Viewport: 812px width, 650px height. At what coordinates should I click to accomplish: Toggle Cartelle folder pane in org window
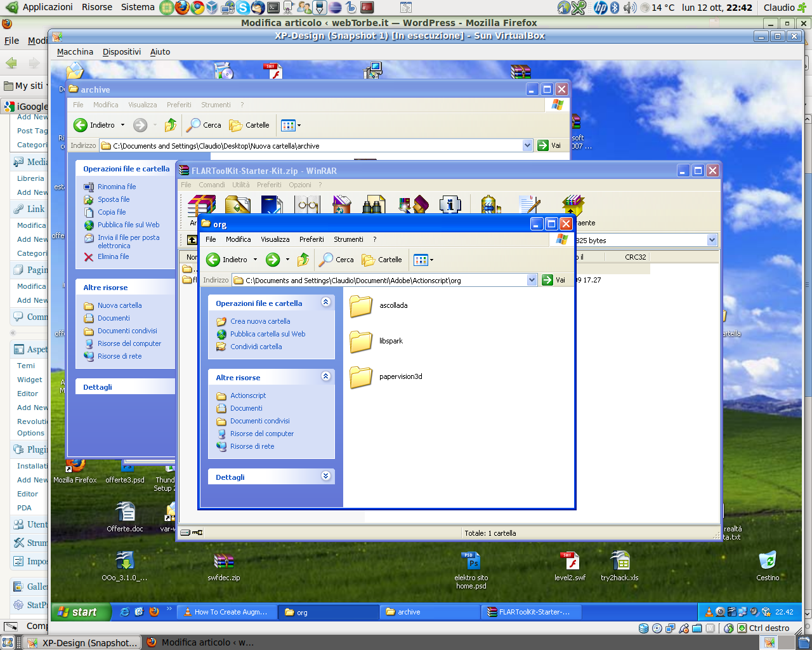click(x=382, y=260)
